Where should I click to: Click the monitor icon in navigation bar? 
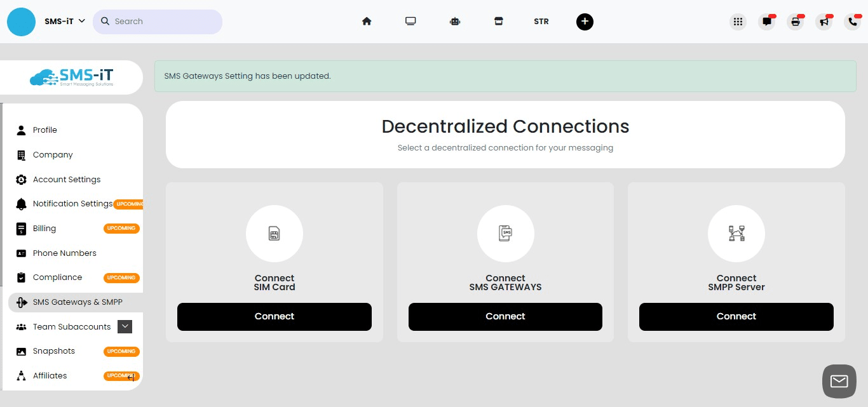(x=410, y=21)
